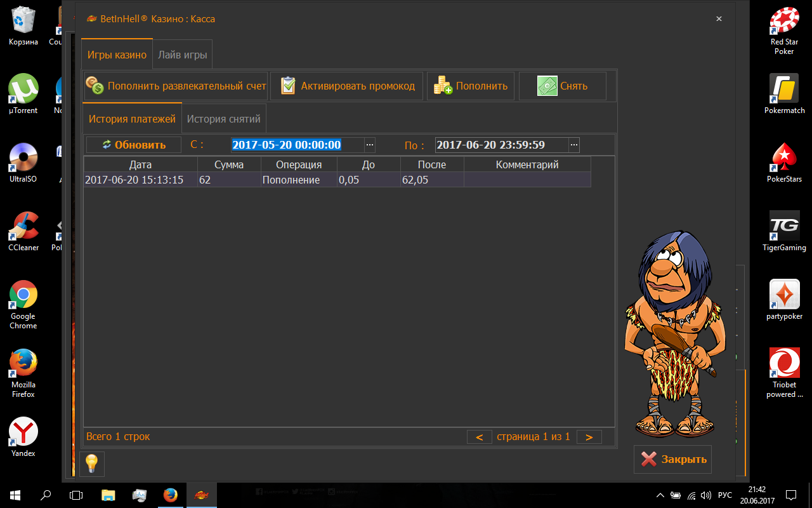Switch to the Лайв игры tab
812x508 pixels.
(183, 55)
